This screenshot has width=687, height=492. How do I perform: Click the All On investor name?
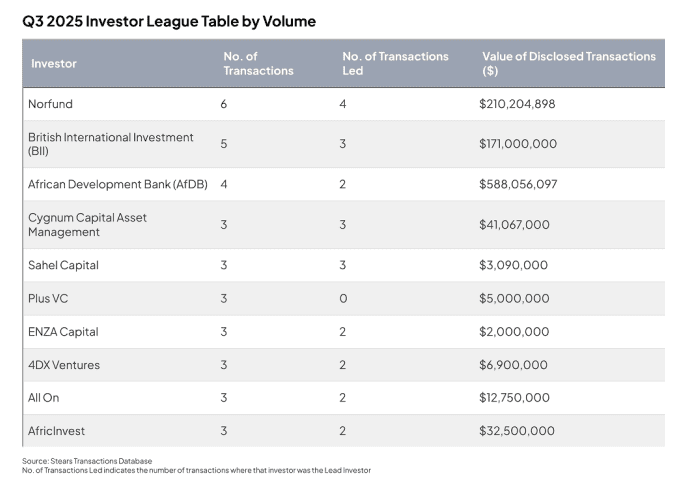pos(44,398)
